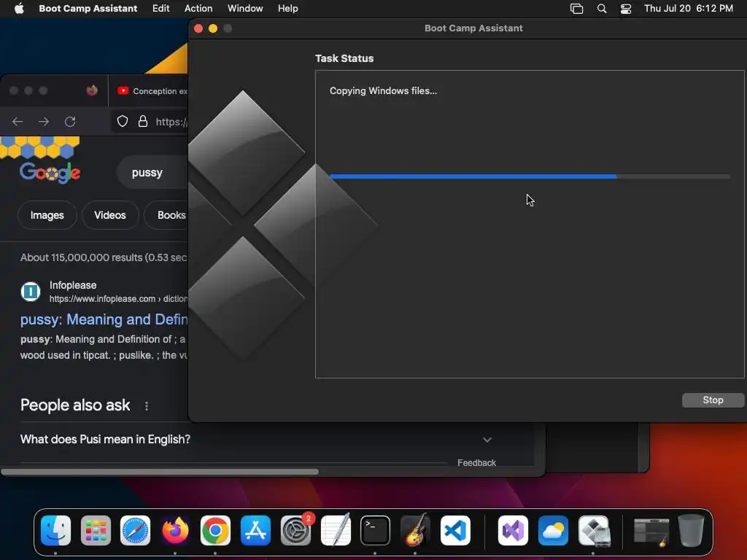The image size is (747, 560).
Task: Open the Boot Camp Assistant menu
Action: pos(88,9)
